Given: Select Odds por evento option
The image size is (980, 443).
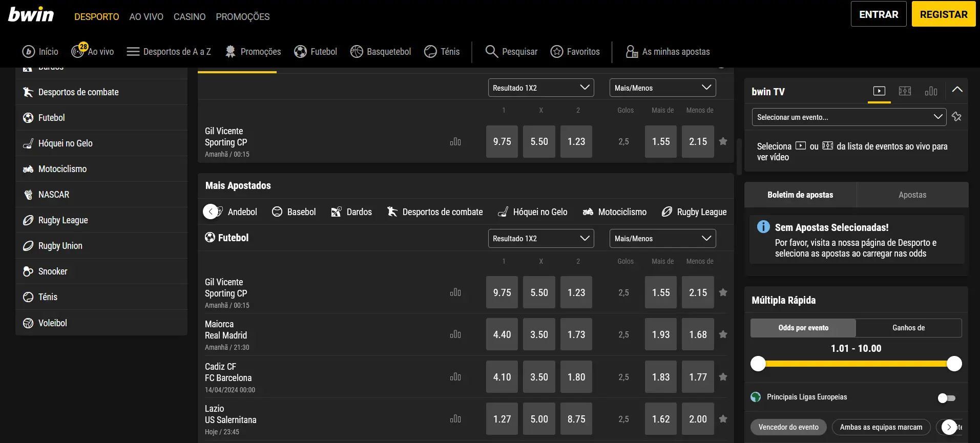Looking at the screenshot, I should coord(803,328).
